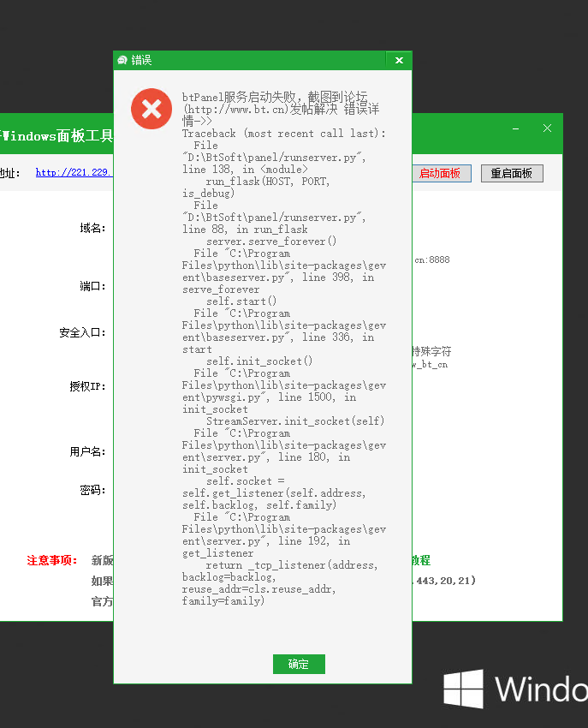
Task: Click the chat bubble icon in the 错误 title bar
Action: (122, 60)
